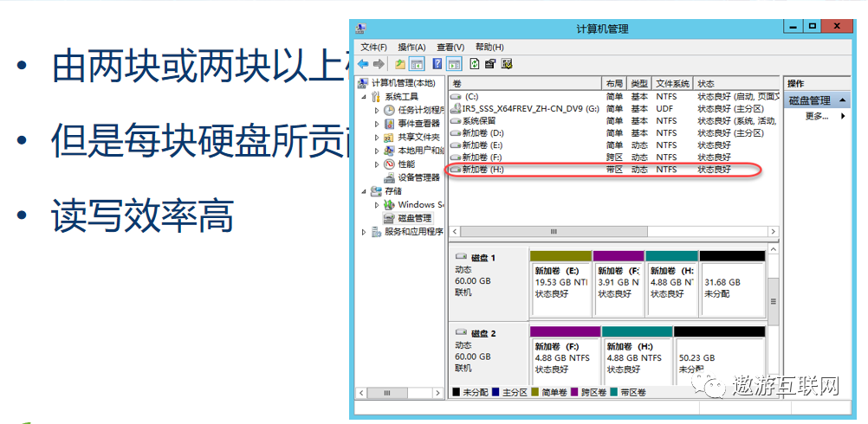Select Disk 1 partition 新加卷 (E:) 19.53 GB

click(x=560, y=284)
